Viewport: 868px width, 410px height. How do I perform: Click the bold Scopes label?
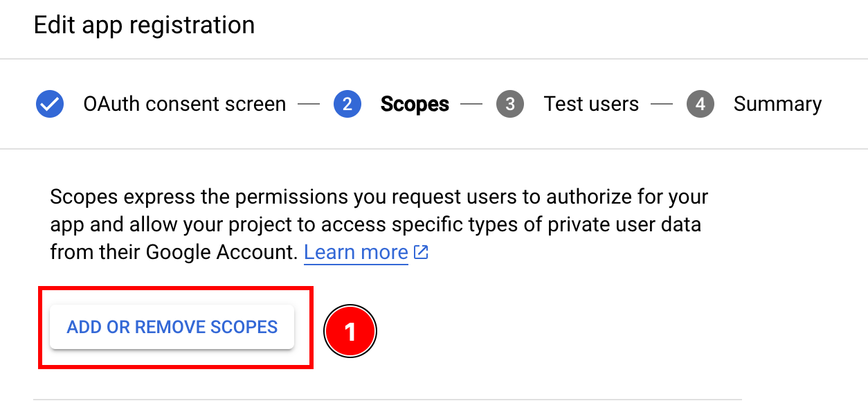click(x=414, y=103)
